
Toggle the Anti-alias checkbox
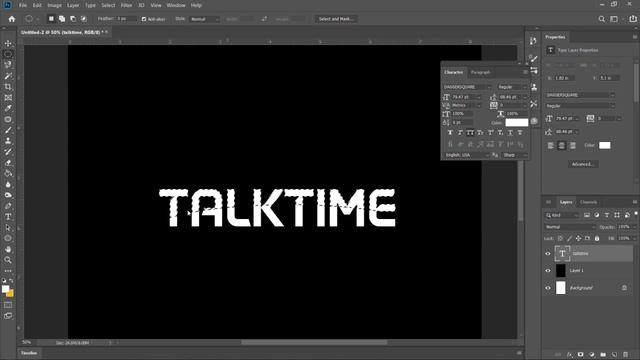point(144,19)
